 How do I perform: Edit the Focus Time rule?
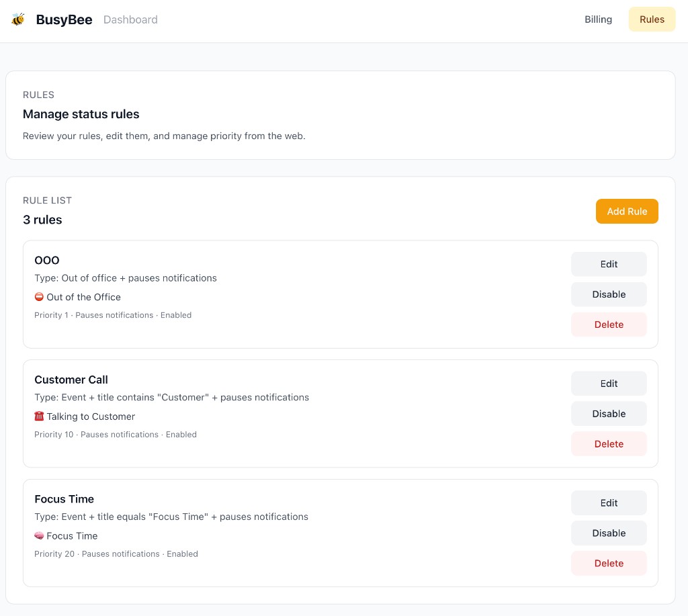pos(609,502)
